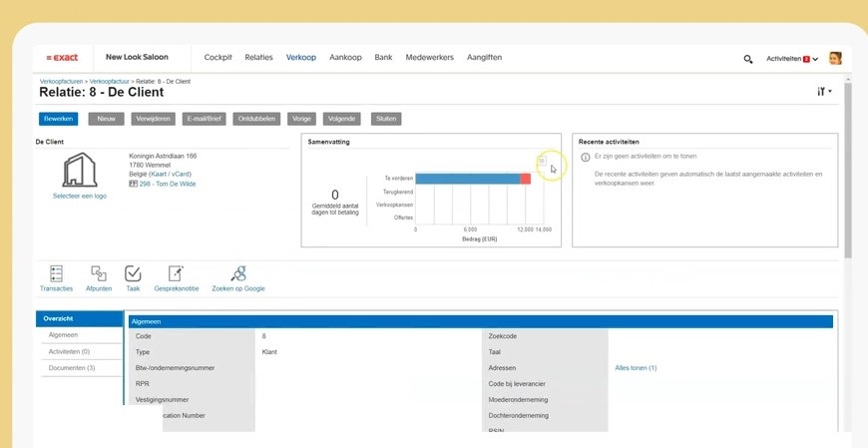868x448 pixels.
Task: Open the Alles tonen (1) addresses link
Action: tap(636, 368)
